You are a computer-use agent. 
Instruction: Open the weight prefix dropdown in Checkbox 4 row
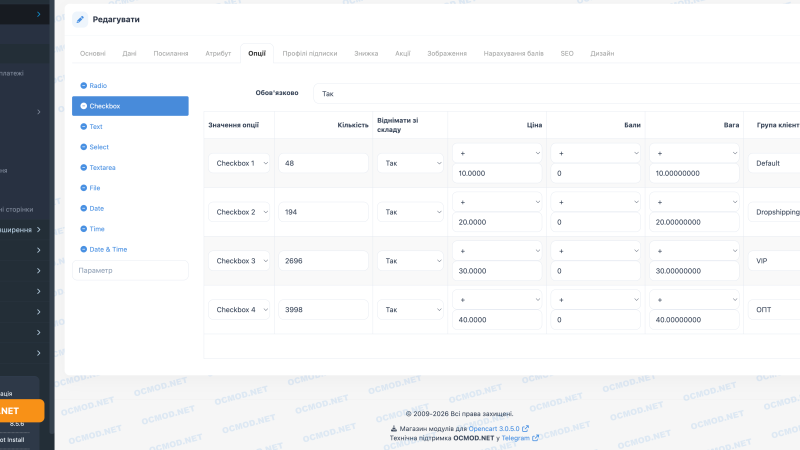(x=694, y=299)
